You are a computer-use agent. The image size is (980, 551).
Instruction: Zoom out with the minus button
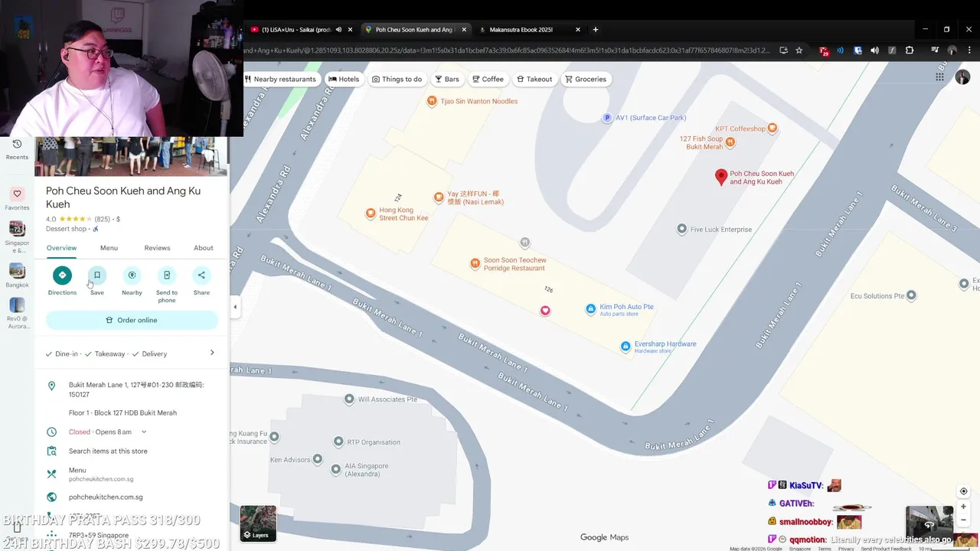pyautogui.click(x=963, y=520)
